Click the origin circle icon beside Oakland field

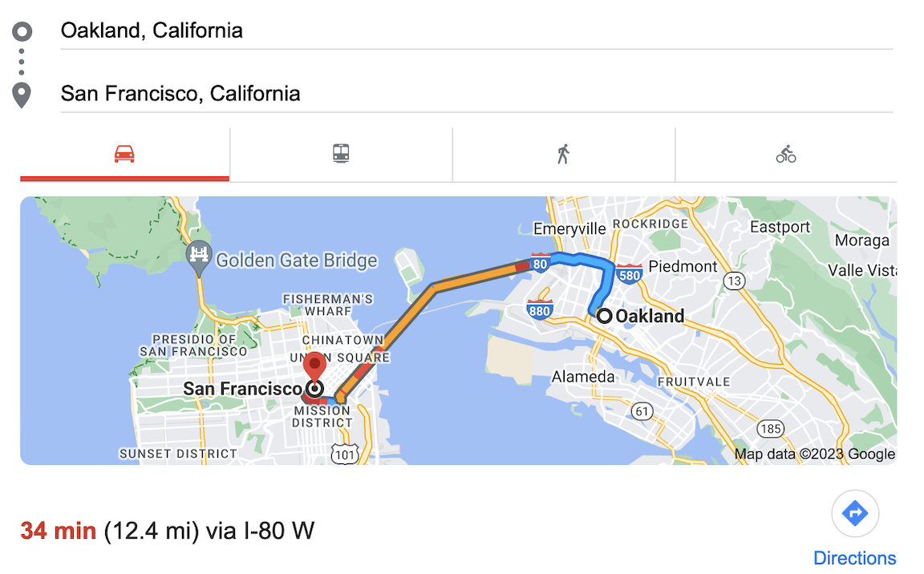(22, 31)
